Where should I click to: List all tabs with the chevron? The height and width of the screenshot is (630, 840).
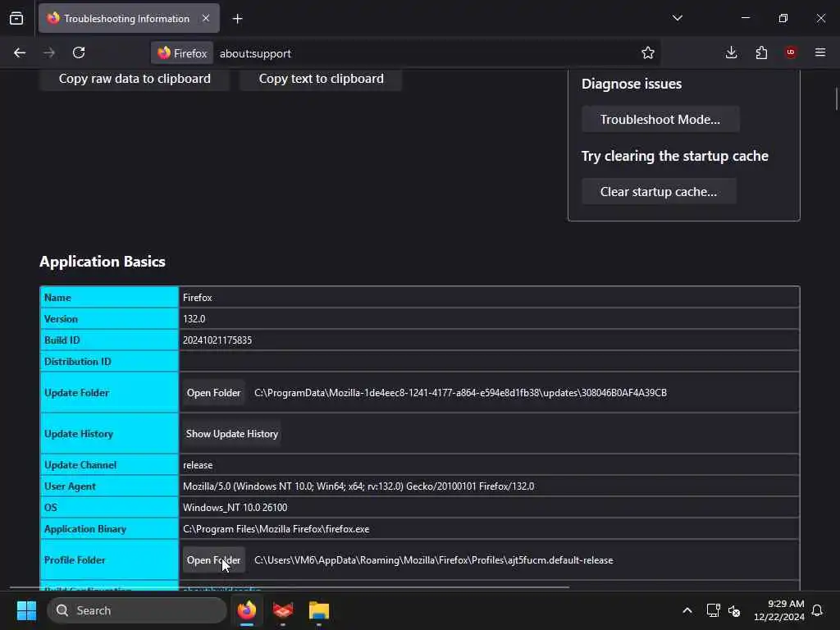(x=677, y=18)
